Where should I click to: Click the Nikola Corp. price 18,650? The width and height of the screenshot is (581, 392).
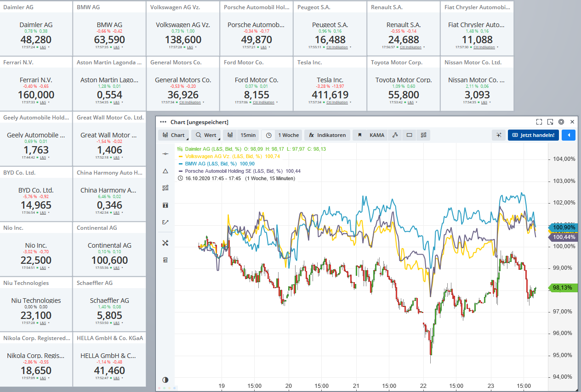coord(36,370)
